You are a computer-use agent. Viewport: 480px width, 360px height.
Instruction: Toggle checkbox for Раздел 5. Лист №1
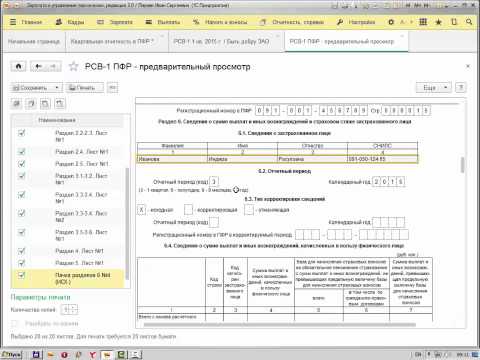22,263
